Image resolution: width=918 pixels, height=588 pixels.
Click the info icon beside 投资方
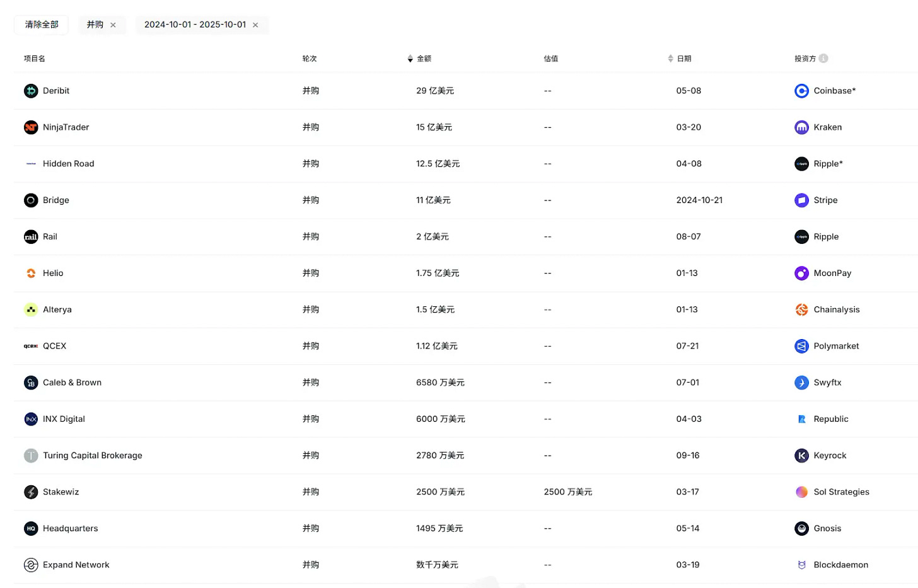point(823,59)
